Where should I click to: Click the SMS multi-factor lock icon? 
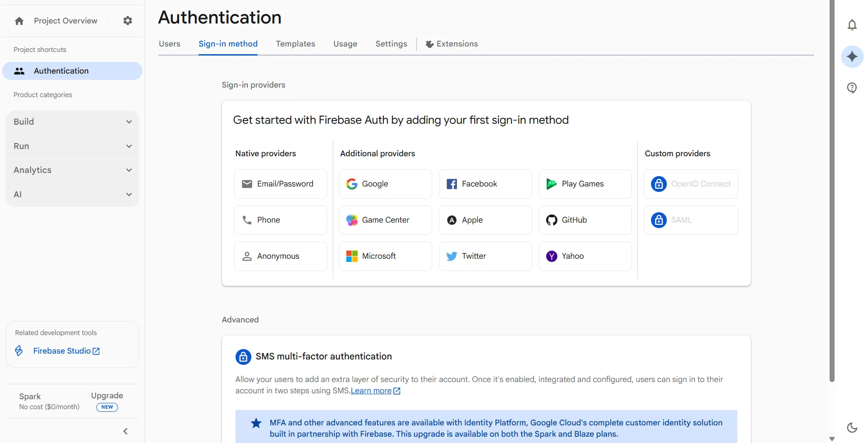click(243, 357)
